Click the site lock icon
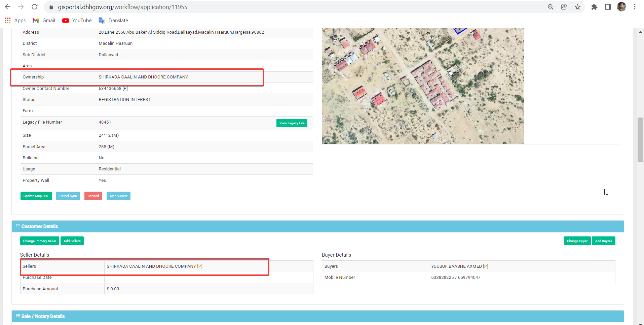This screenshot has width=644, height=325. coord(51,7)
